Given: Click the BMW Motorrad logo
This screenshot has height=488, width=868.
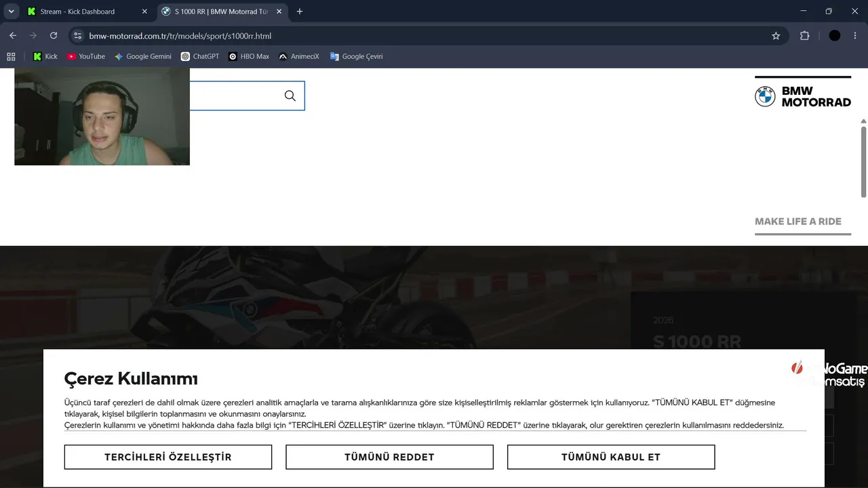Looking at the screenshot, I should click(x=803, y=96).
